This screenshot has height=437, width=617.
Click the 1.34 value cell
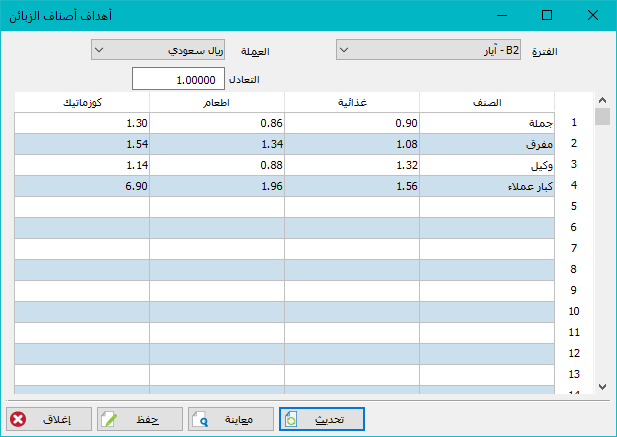(x=217, y=144)
